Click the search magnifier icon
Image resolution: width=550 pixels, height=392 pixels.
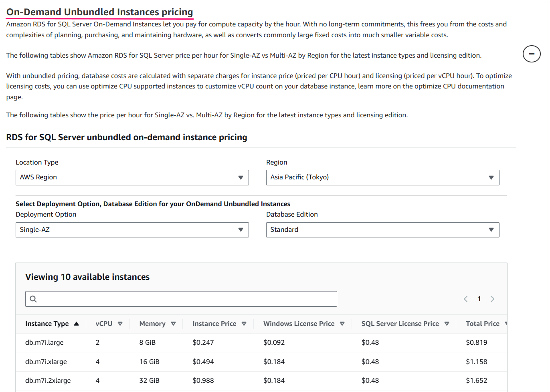pos(33,299)
